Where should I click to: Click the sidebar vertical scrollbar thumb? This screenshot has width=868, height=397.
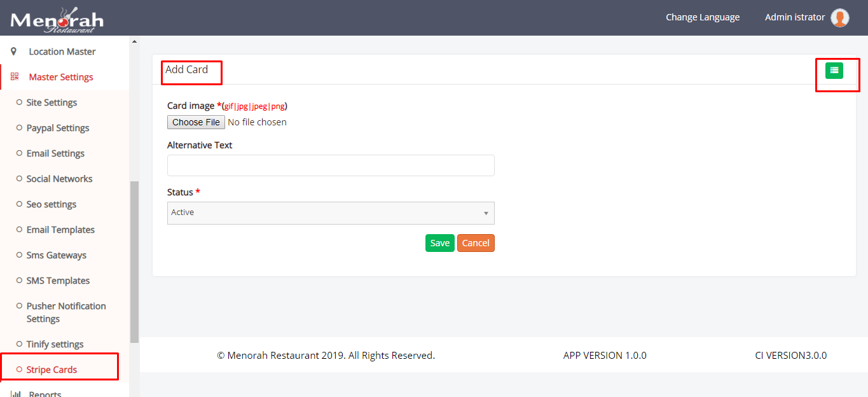click(134, 261)
